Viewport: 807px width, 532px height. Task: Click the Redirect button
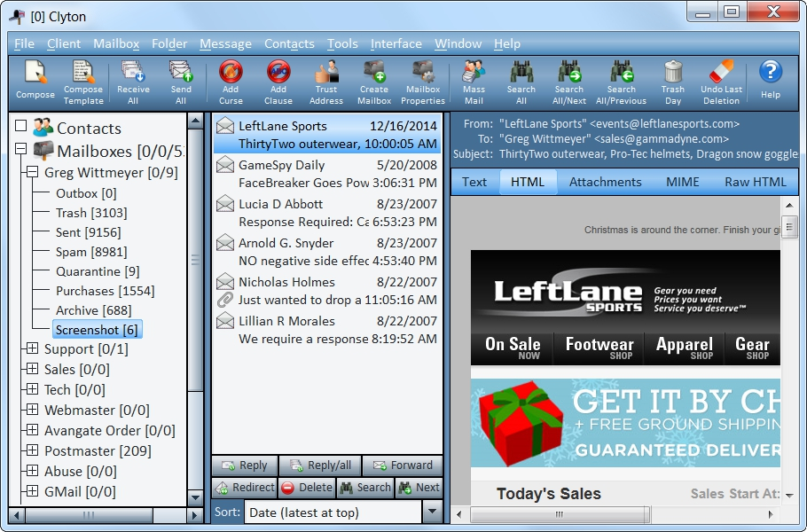point(245,488)
